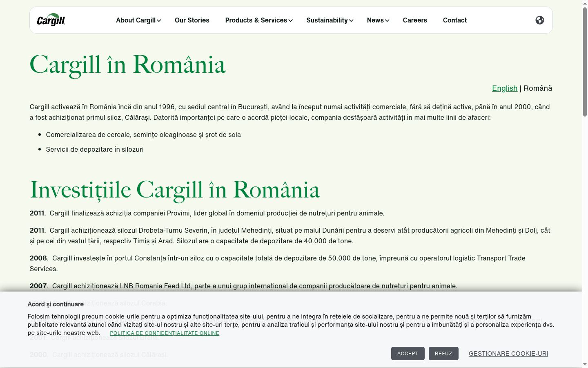Open the Contact page
The image size is (588, 368).
click(455, 20)
